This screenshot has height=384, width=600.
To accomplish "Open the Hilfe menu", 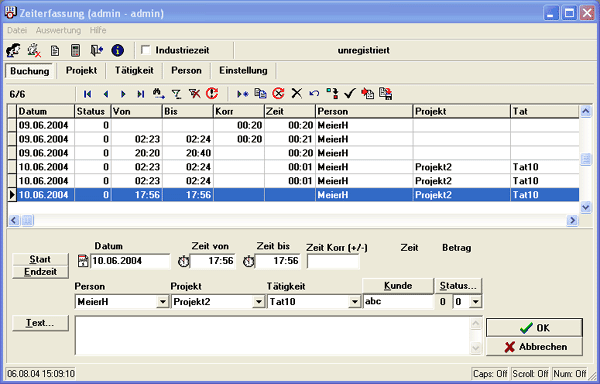I will (x=98, y=30).
